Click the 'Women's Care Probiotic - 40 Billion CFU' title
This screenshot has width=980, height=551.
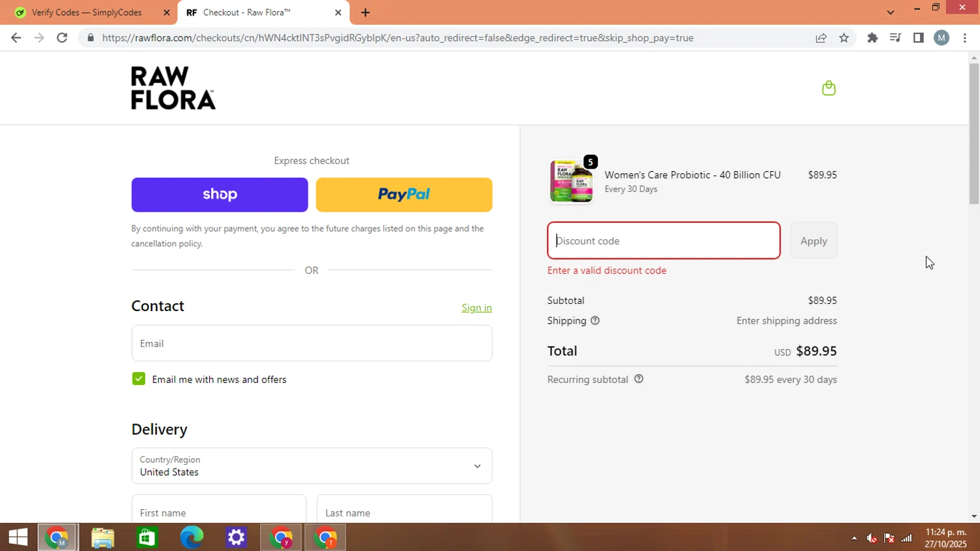click(x=693, y=175)
